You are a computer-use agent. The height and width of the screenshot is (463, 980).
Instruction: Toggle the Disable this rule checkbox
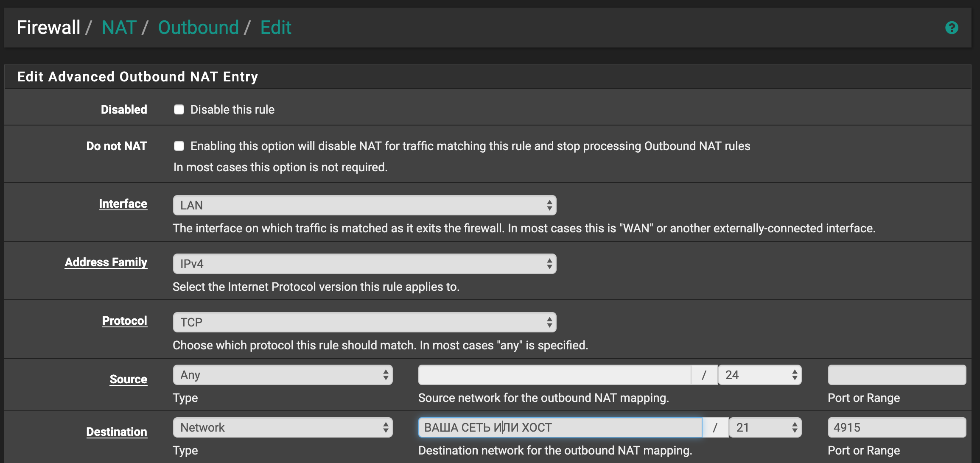(179, 109)
